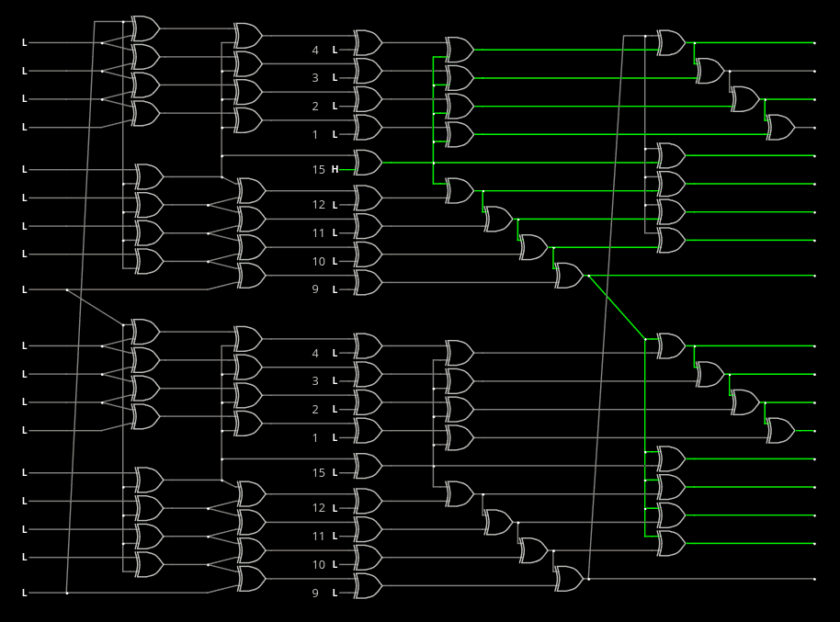
Task: Click the number label 1 in lower circuit
Action: tap(315, 438)
